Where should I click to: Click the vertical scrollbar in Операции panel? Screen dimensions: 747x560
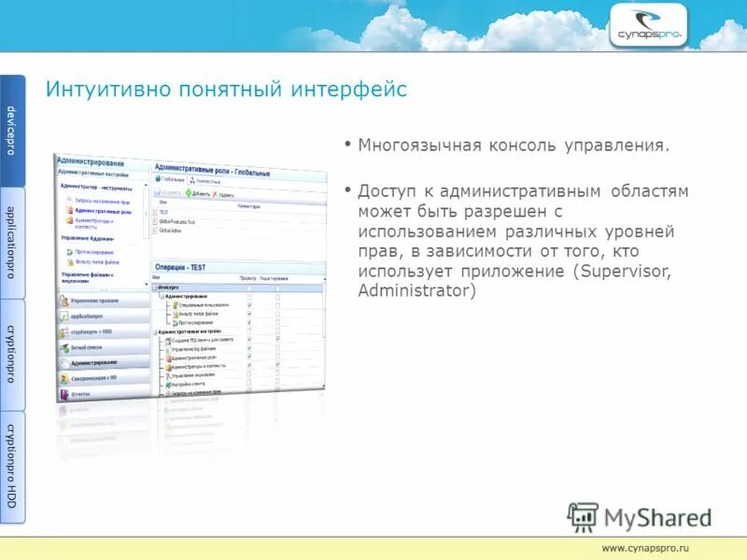tap(322, 332)
